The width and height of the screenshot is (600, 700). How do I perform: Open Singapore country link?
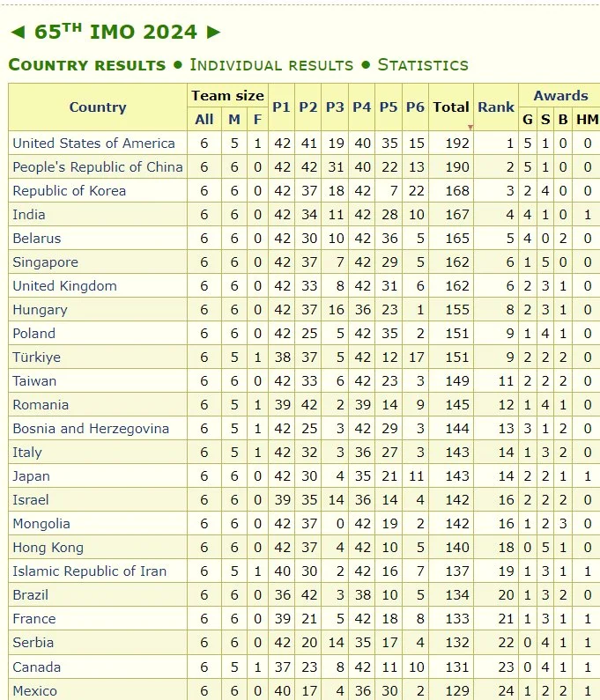[x=45, y=262]
